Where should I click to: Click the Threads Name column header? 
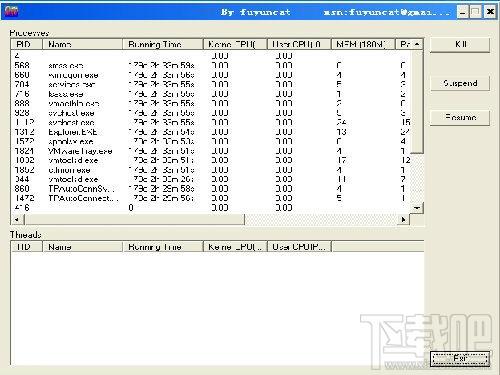pyautogui.click(x=82, y=247)
